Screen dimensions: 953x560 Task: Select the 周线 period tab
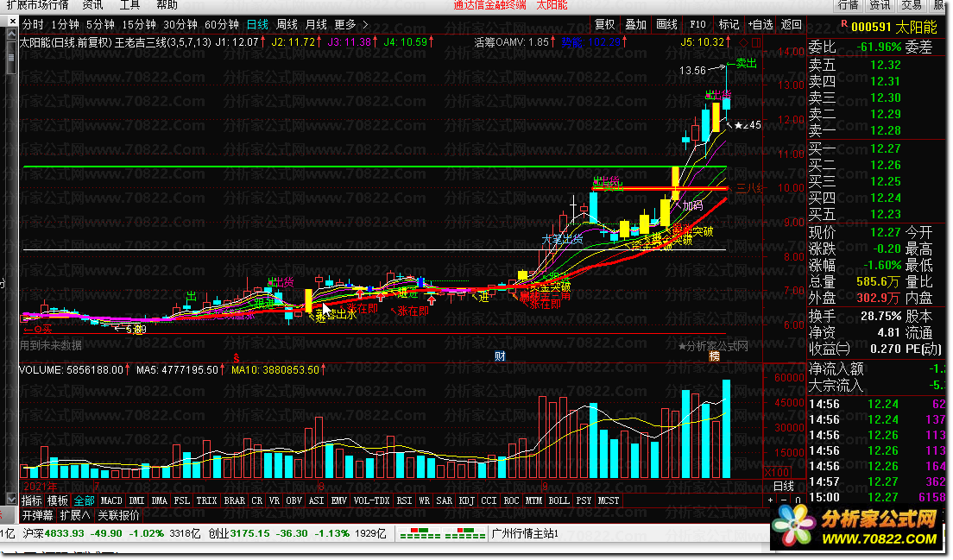[287, 25]
